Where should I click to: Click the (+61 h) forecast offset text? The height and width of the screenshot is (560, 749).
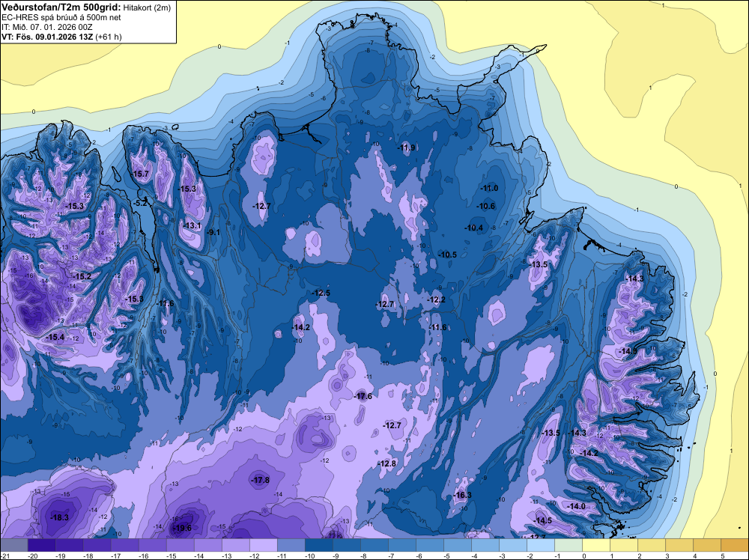109,37
